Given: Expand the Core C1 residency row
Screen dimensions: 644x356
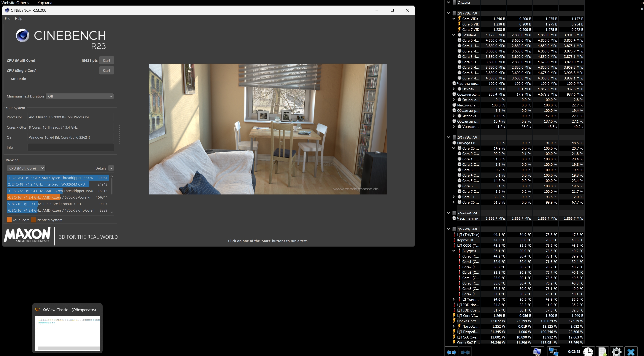Looking at the screenshot, I should point(454,197).
